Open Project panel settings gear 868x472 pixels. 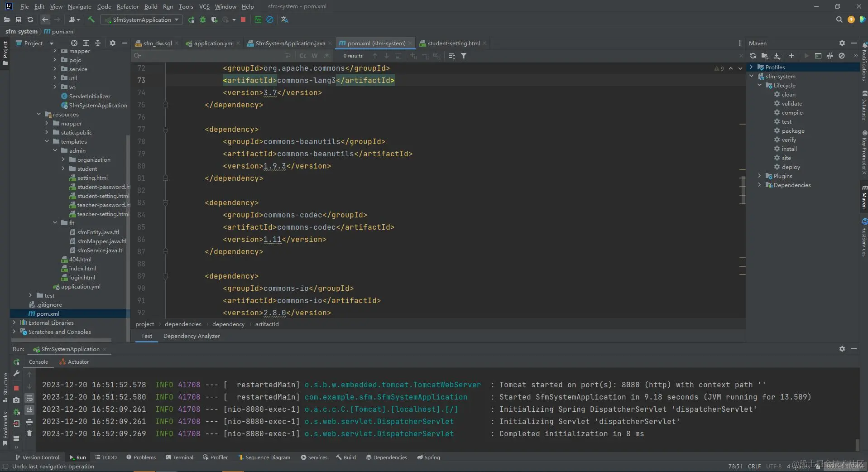point(113,43)
